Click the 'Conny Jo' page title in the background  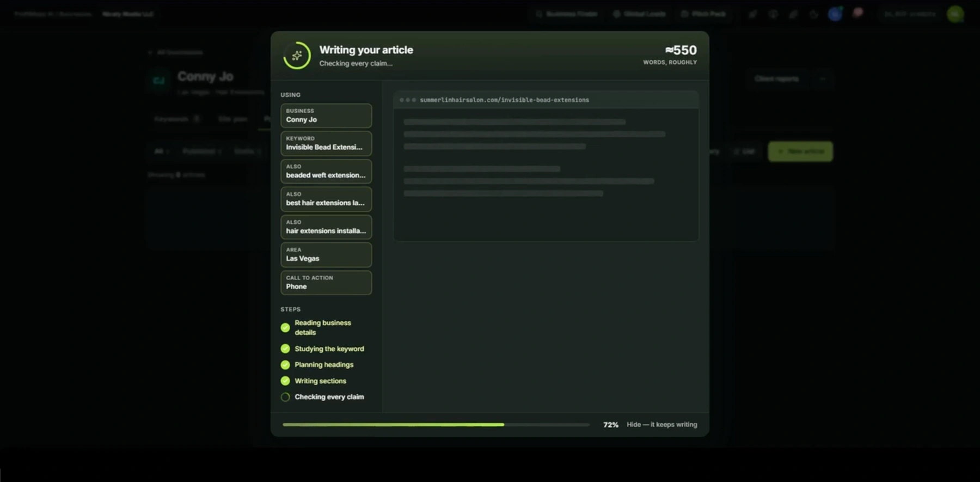[205, 76]
